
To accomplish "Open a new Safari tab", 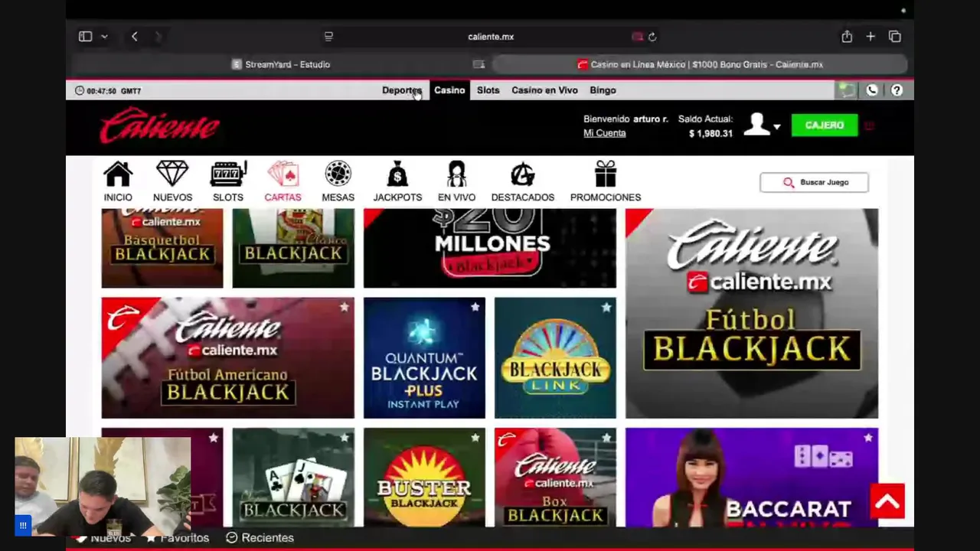I will tap(871, 37).
